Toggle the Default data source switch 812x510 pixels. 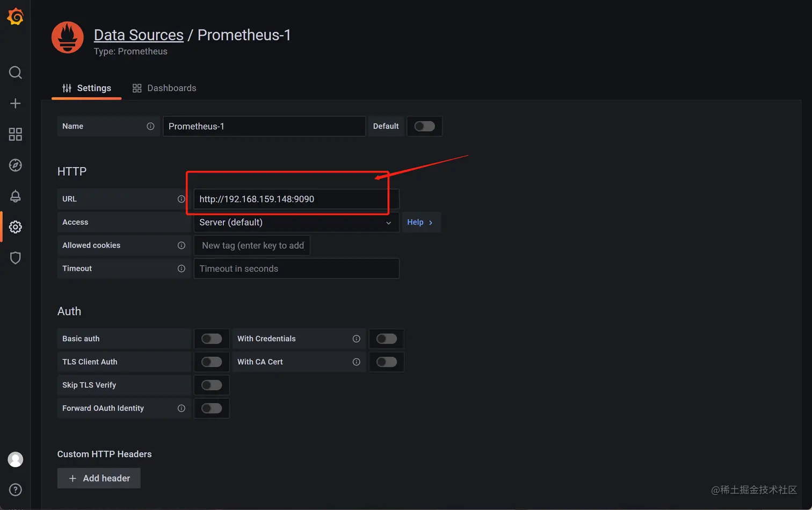point(424,126)
